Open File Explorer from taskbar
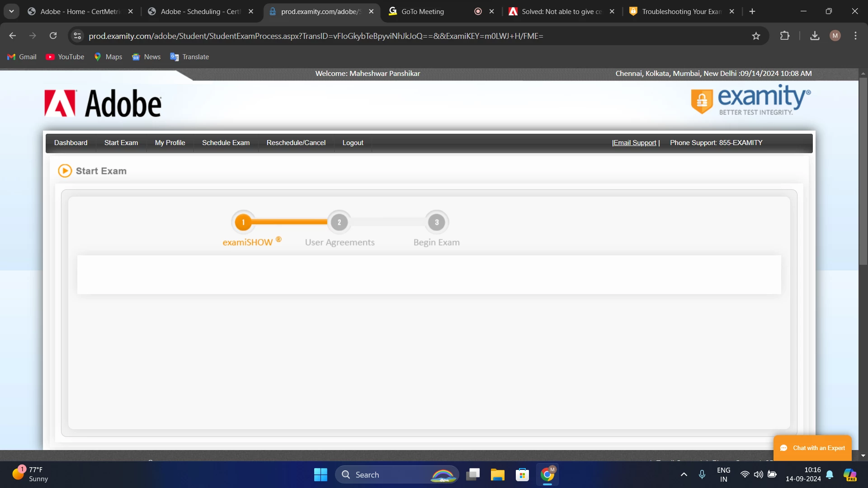This screenshot has height=488, width=868. (x=497, y=475)
